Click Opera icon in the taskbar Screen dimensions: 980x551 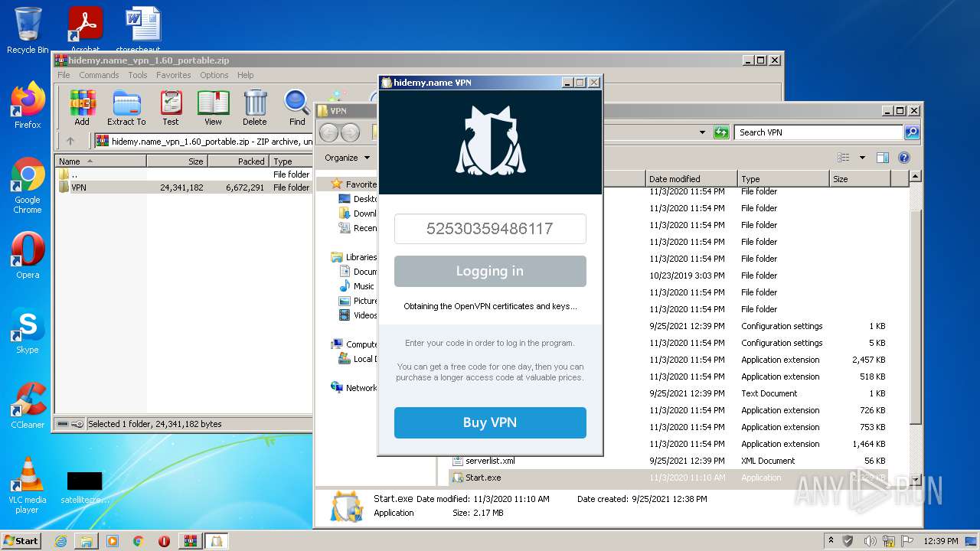click(x=164, y=541)
